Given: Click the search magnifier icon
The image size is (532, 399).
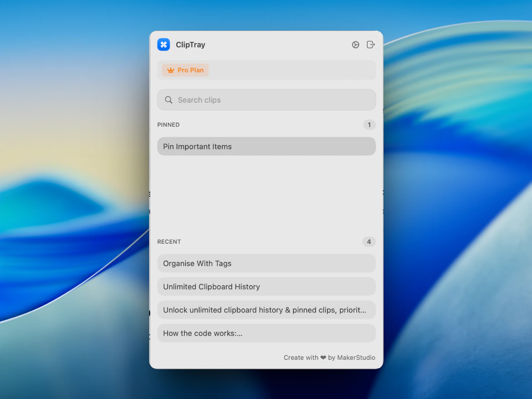Looking at the screenshot, I should point(169,100).
